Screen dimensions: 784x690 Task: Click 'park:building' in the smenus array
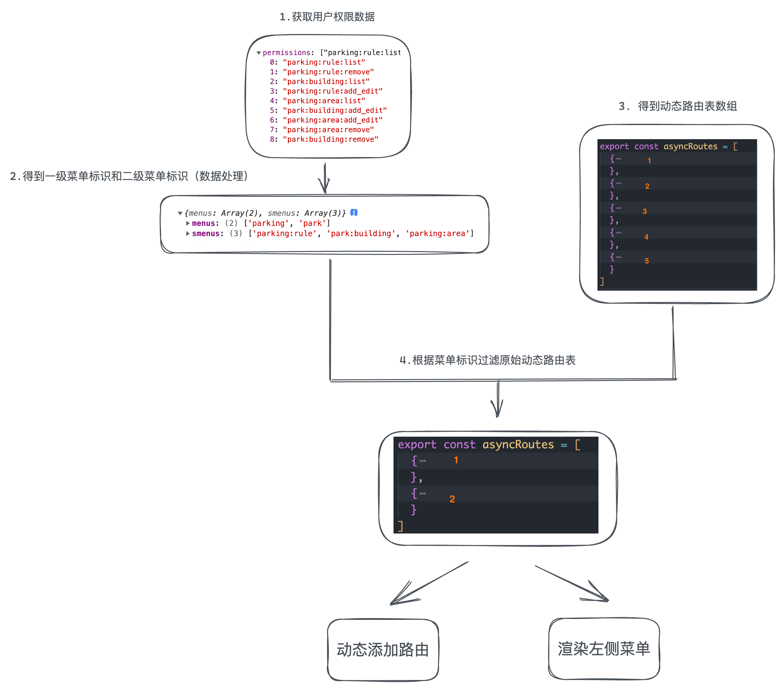pos(361,234)
